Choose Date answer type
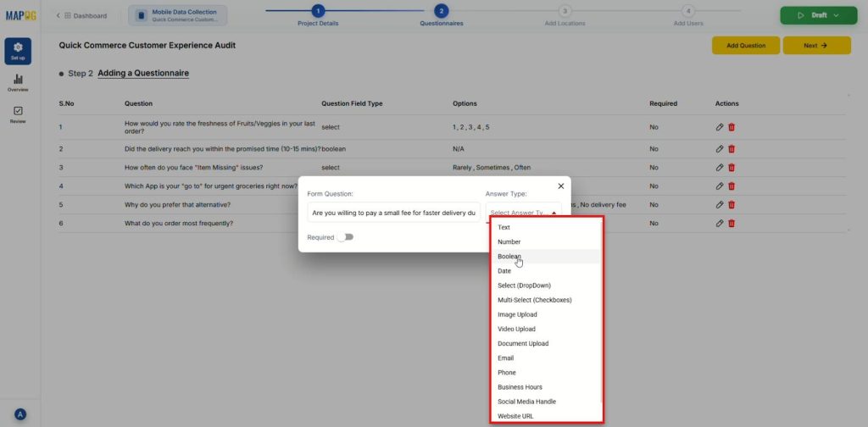This screenshot has width=868, height=427. (545, 271)
